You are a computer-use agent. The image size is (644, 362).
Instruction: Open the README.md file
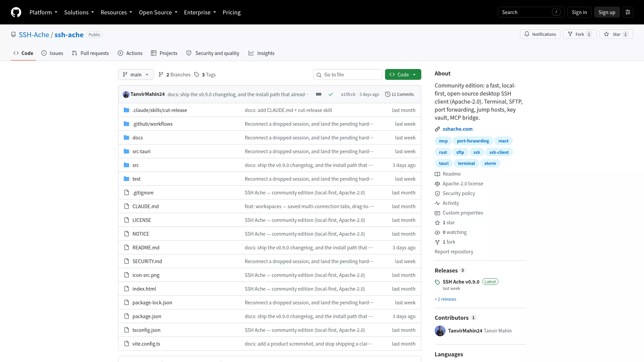click(x=146, y=248)
